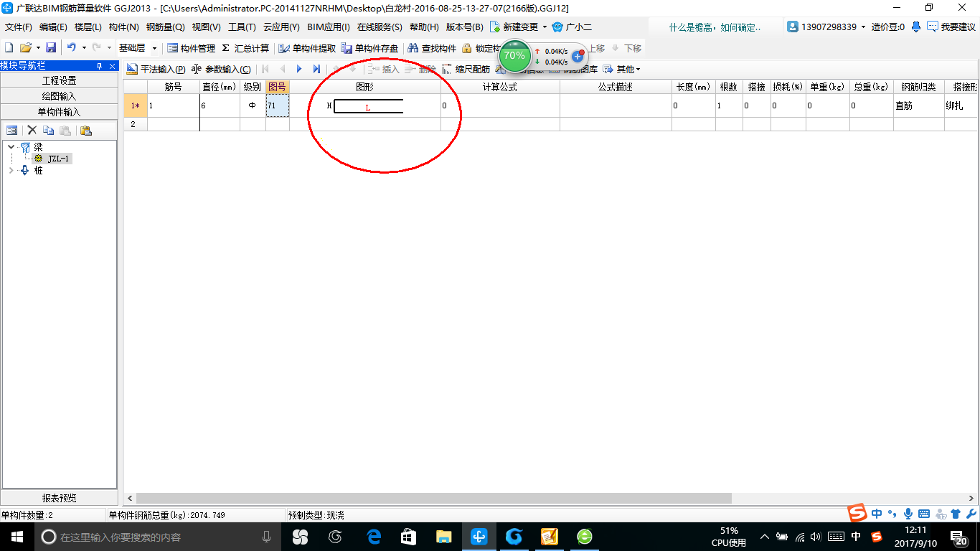This screenshot has height=551, width=980.
Task: Click the 直筋 cell in 钢筋归类 column
Action: [918, 105]
